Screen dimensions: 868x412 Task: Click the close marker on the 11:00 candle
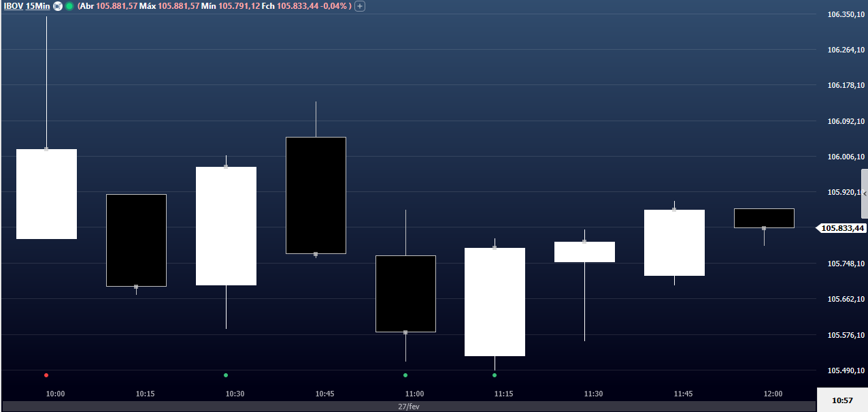click(x=405, y=332)
